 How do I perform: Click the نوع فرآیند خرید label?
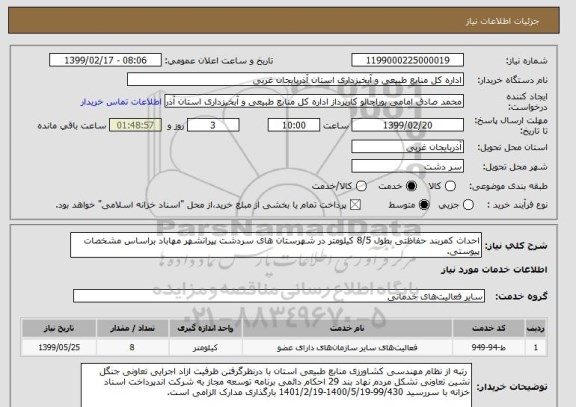coord(517,205)
